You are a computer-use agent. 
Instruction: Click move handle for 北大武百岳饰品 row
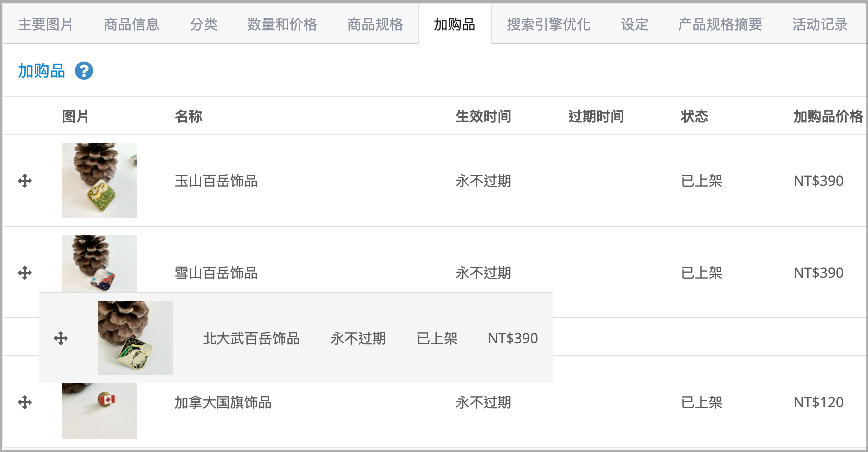[61, 338]
